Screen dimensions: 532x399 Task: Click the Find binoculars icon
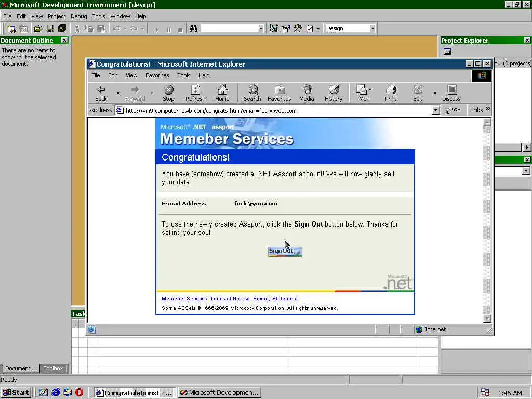coord(193,29)
